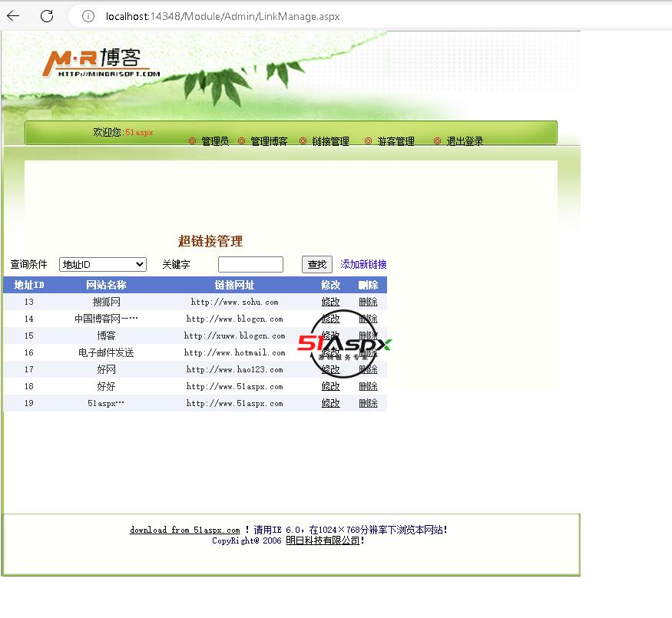Screen dimensions: 672x618
Task: Open the download from 51aspx.com link
Action: [x=185, y=530]
